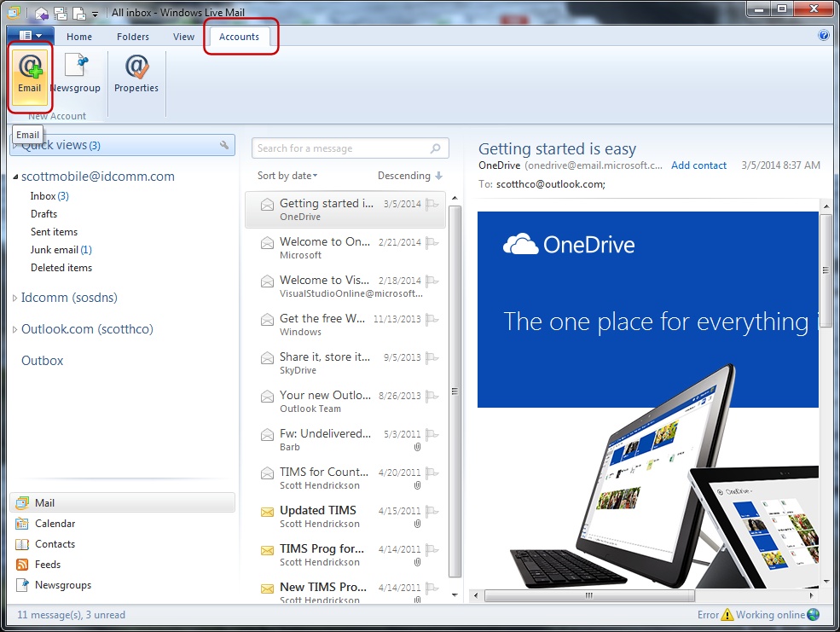840x632 pixels.
Task: Click envelope icon of 'Getting started i...' message
Action: tap(267, 204)
